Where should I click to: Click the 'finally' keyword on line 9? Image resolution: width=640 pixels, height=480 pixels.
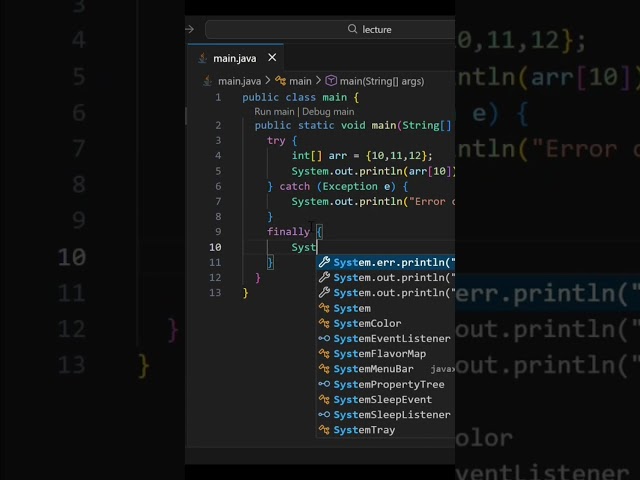pos(288,232)
